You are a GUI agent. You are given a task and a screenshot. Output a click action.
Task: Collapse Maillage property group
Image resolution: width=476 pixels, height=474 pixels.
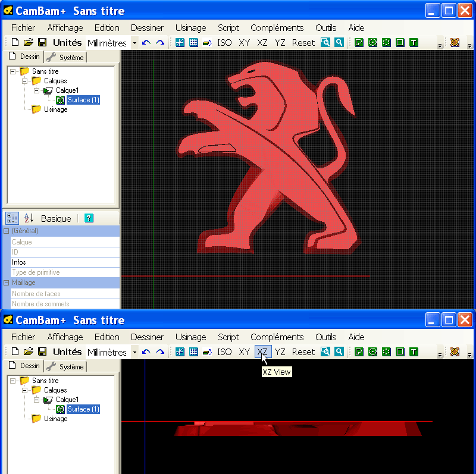click(7, 282)
